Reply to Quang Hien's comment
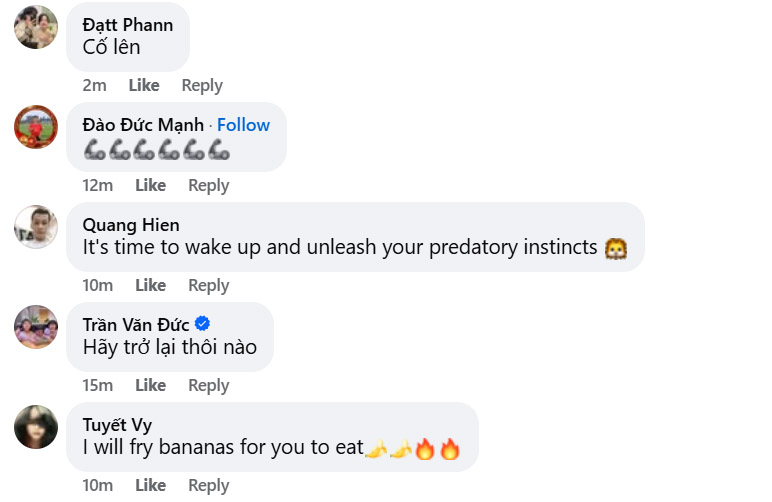This screenshot has width=772, height=502. pos(209,286)
